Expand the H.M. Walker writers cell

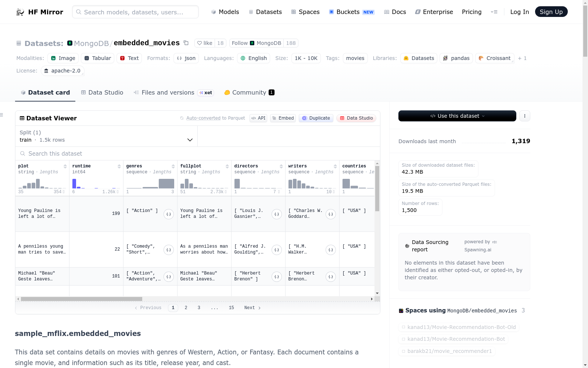[331, 250]
